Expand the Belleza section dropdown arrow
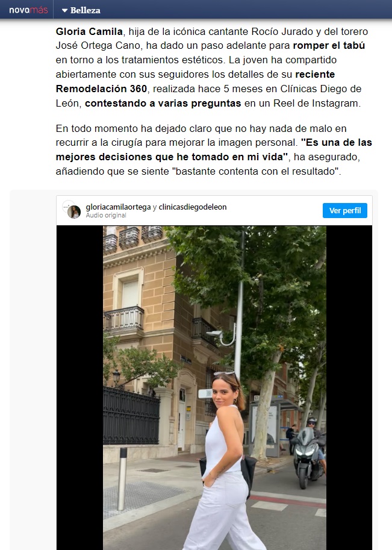This screenshot has height=550, width=392. click(64, 10)
